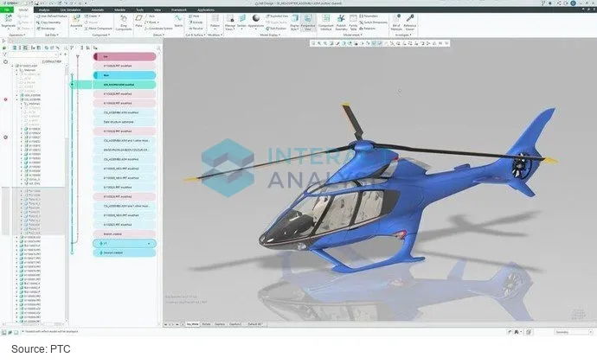Screen dimensions: 597x364
Task: Click the Extrude tool
Action: coord(196,22)
